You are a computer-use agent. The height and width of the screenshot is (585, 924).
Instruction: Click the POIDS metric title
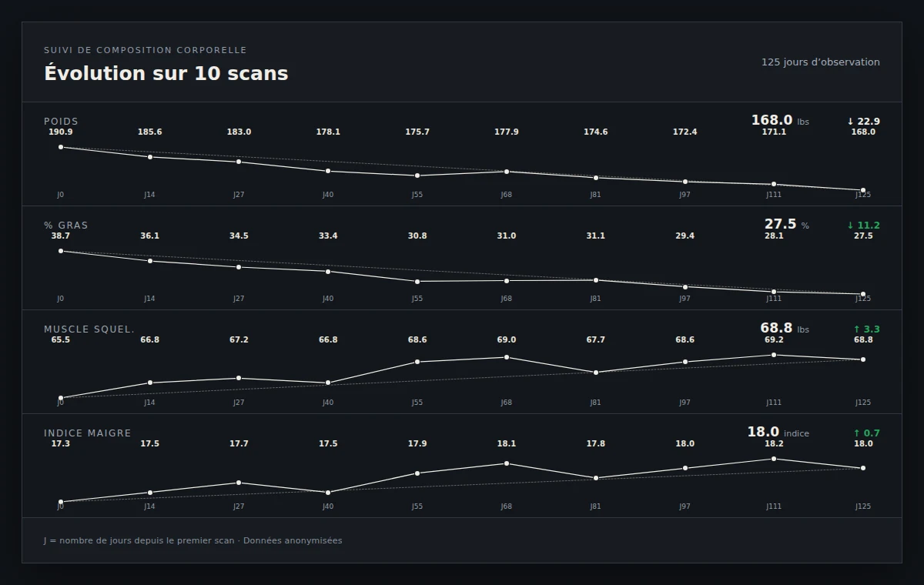61,122
